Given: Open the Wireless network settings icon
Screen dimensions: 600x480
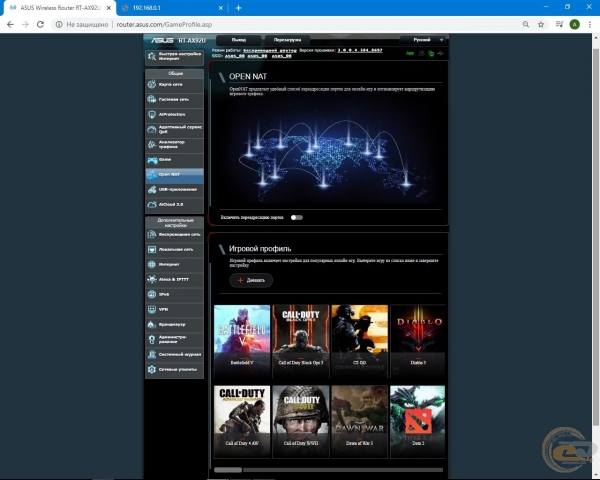Looking at the screenshot, I should (152, 234).
